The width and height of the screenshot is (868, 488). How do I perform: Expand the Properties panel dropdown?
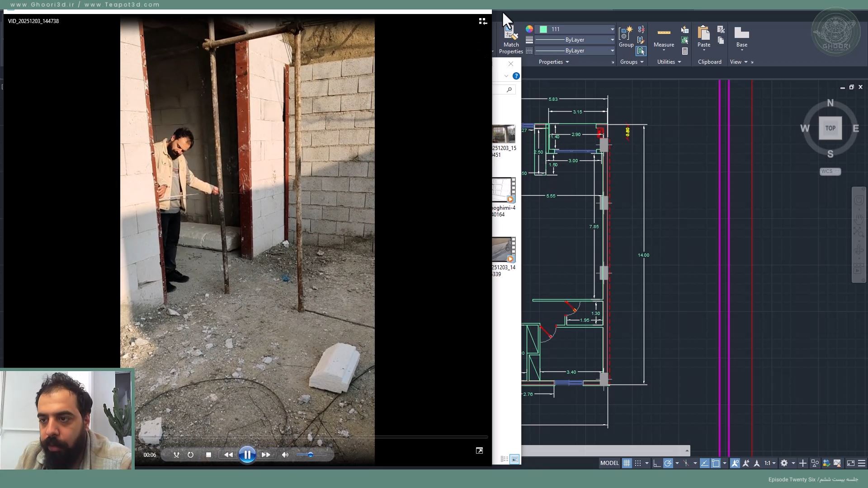554,62
